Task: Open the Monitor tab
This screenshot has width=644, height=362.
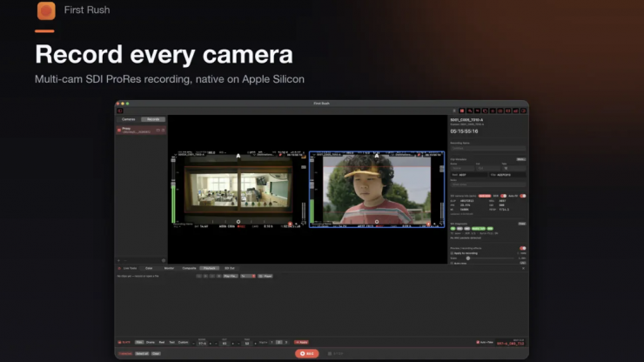Action: tap(169, 268)
